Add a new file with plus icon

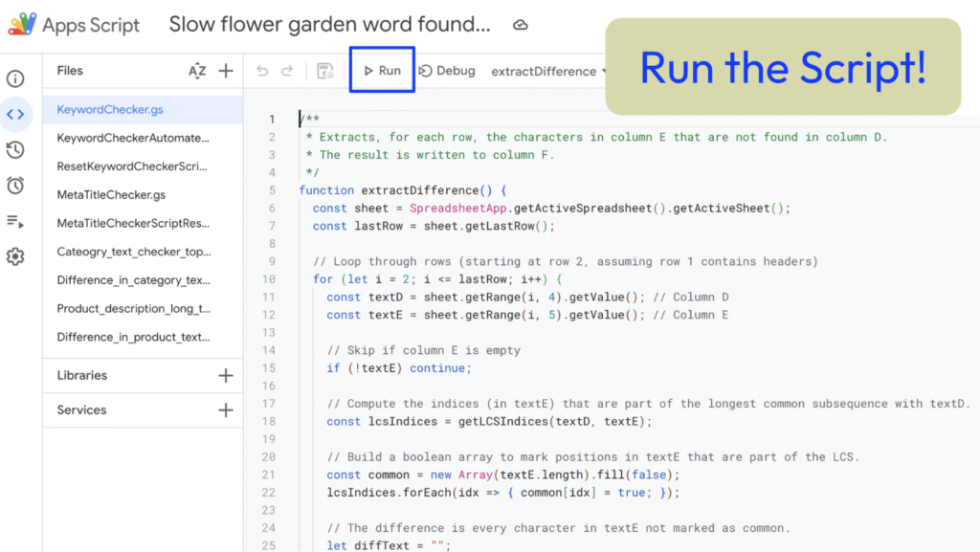226,71
